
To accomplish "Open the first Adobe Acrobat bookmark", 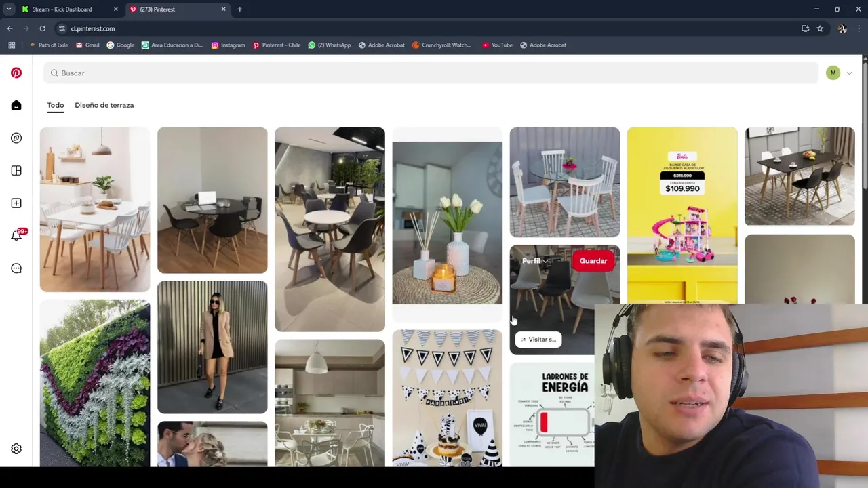I will pos(381,45).
